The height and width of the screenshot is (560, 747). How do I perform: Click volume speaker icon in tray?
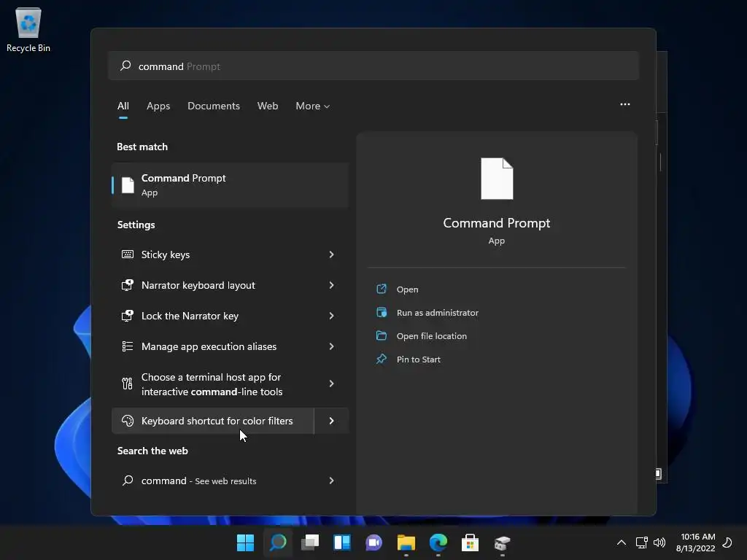click(x=659, y=542)
